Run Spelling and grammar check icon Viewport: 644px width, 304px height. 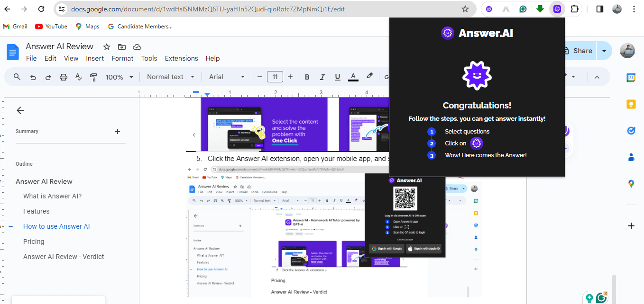(x=78, y=76)
